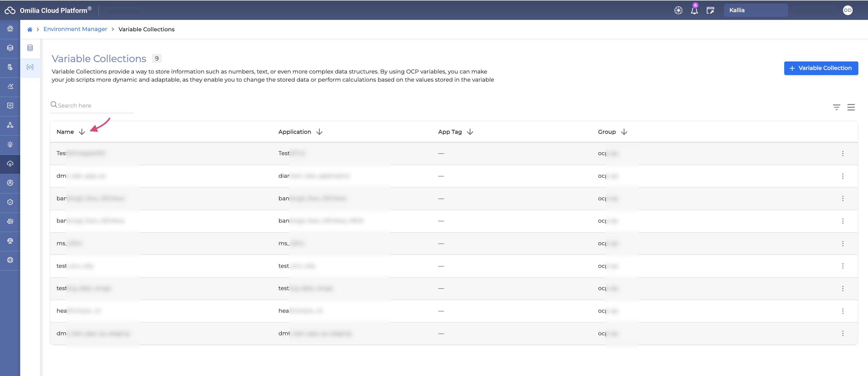The image size is (868, 376).
Task: Click the notifications bell icon
Action: (x=694, y=10)
